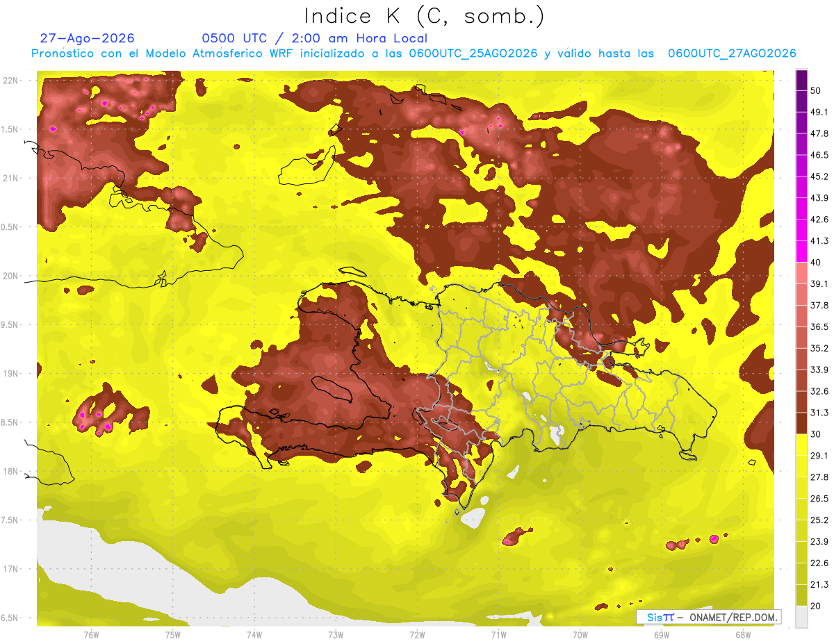Click the legend value '31.3'
Screen dimensions: 834x644
pos(819,413)
